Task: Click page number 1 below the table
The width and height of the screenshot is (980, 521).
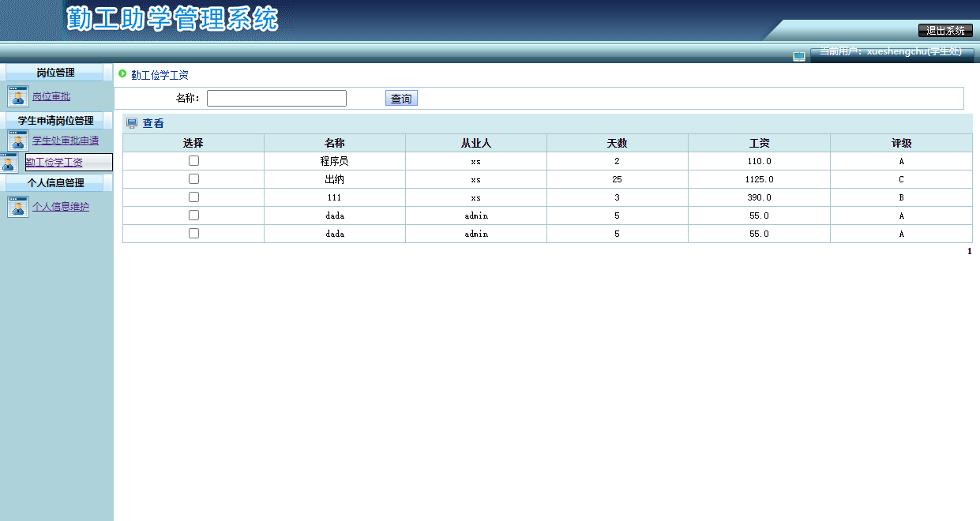Action: pyautogui.click(x=968, y=251)
